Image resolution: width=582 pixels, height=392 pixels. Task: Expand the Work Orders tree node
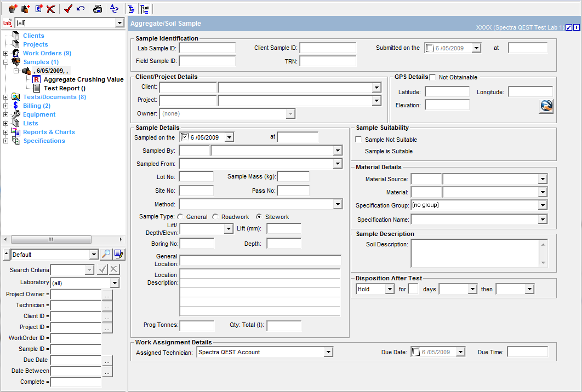click(6, 53)
